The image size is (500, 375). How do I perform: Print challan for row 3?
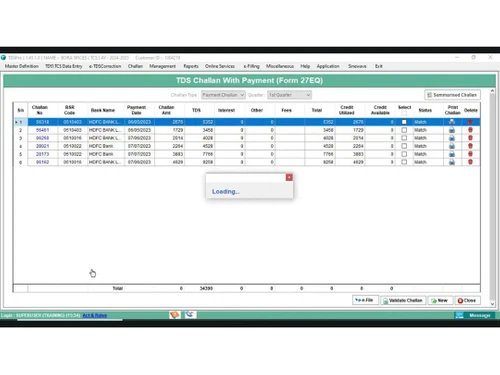coord(452,138)
